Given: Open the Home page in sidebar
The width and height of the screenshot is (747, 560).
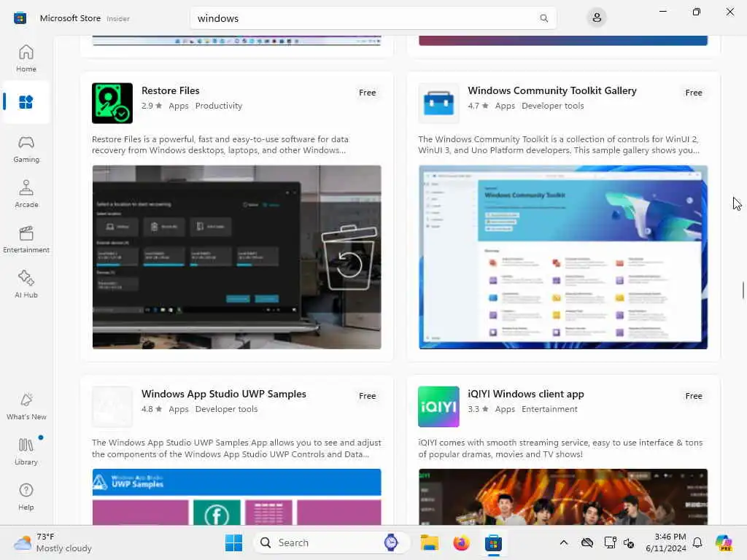Looking at the screenshot, I should [x=26, y=58].
